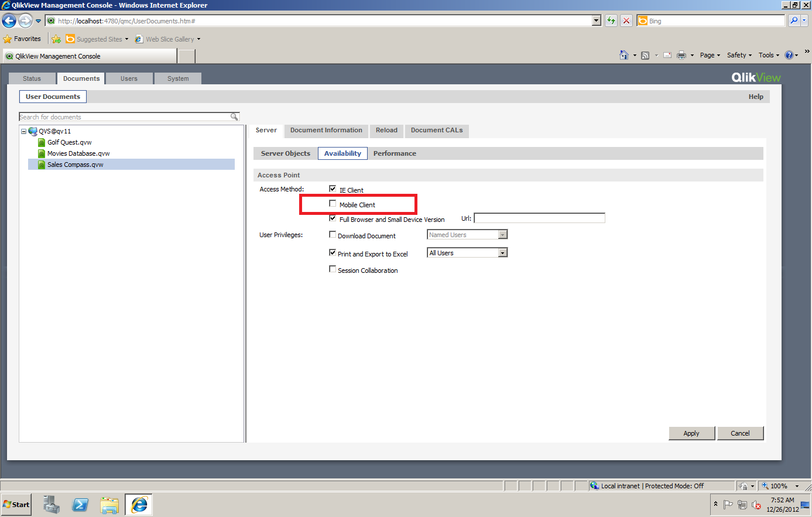Open the Tools menu dropdown
The image size is (812, 517).
pos(769,55)
